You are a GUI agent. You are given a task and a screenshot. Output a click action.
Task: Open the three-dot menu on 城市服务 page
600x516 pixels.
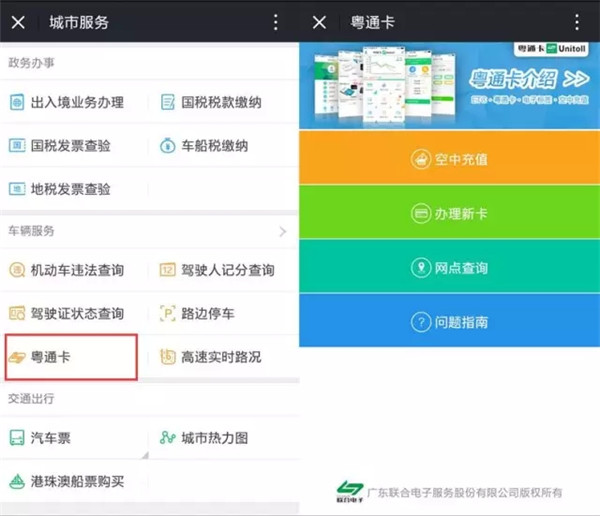coord(276,23)
